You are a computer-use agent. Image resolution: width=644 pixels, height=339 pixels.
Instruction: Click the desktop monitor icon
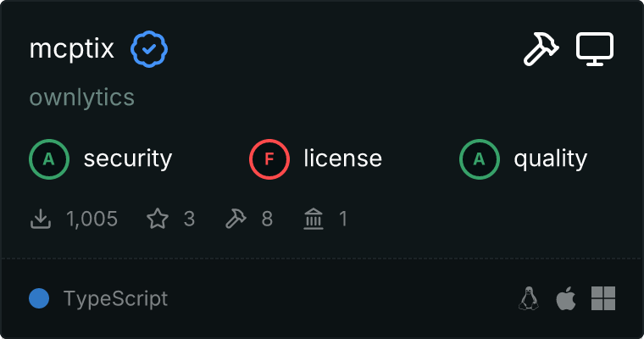click(595, 49)
